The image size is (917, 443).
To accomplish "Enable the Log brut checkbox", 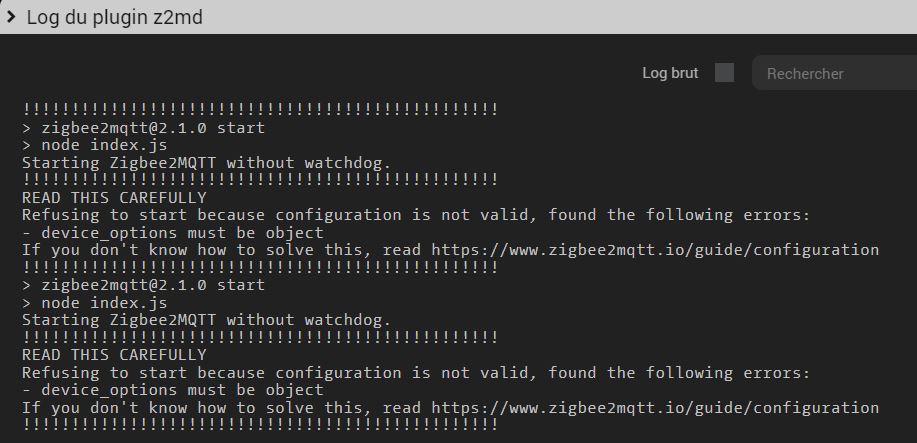I will click(725, 73).
